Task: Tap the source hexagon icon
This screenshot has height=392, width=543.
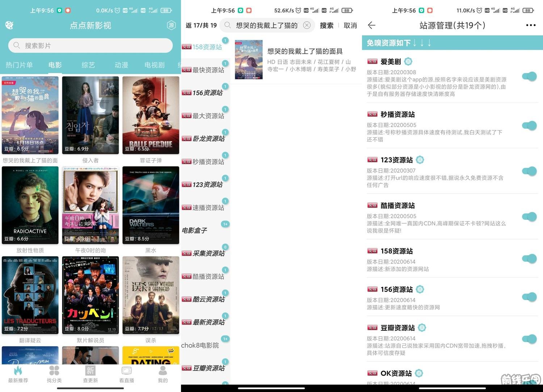Action: 171,25
